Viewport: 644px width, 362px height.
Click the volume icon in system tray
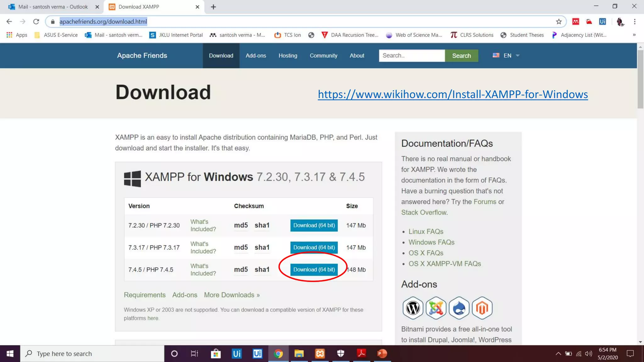coord(589,354)
